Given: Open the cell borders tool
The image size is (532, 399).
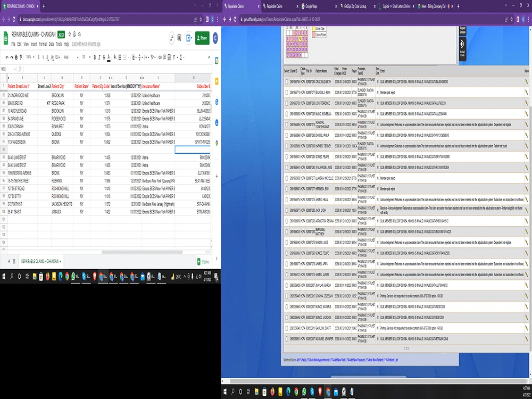Looking at the screenshot, I should pyautogui.click(x=120, y=57).
